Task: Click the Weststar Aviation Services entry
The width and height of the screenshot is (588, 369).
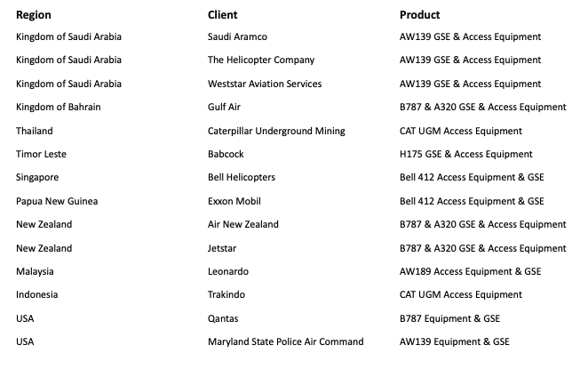Action: 265,84
